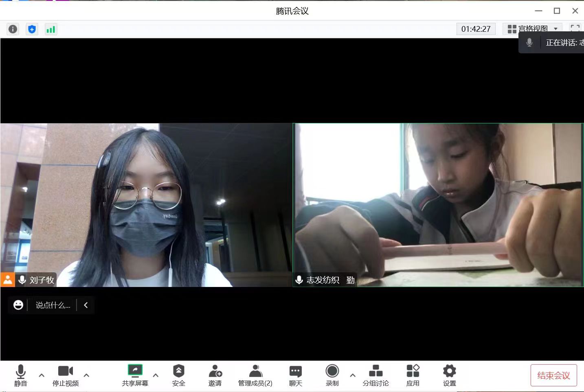Open the Invite (邀请) icon
This screenshot has height=392, width=584.
(215, 375)
